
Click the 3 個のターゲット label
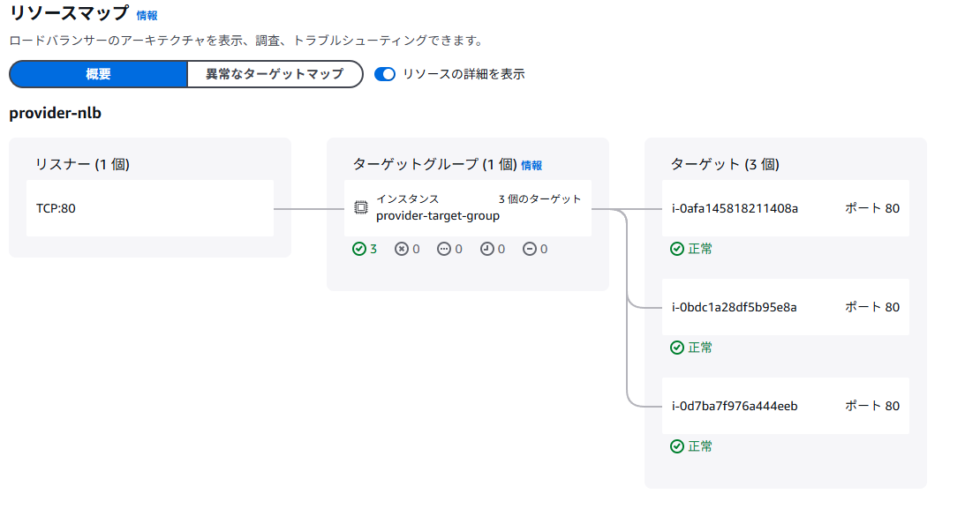(539, 199)
